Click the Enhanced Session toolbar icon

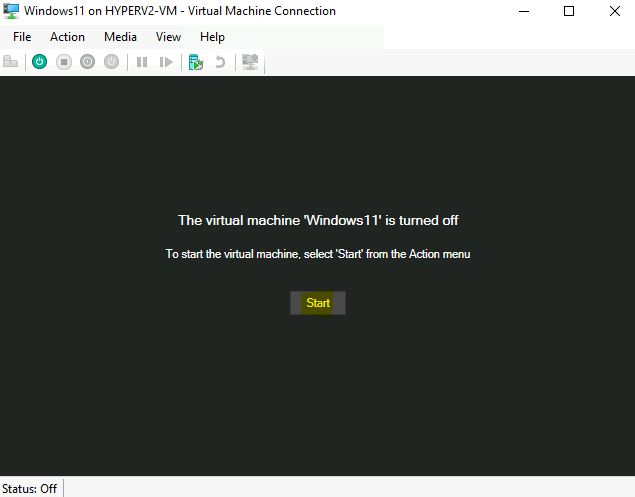(x=250, y=62)
